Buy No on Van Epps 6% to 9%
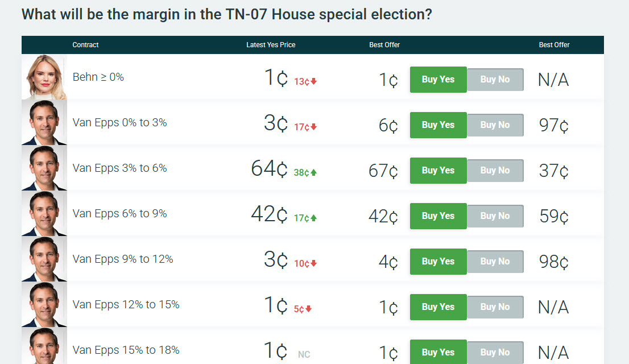 (x=495, y=216)
